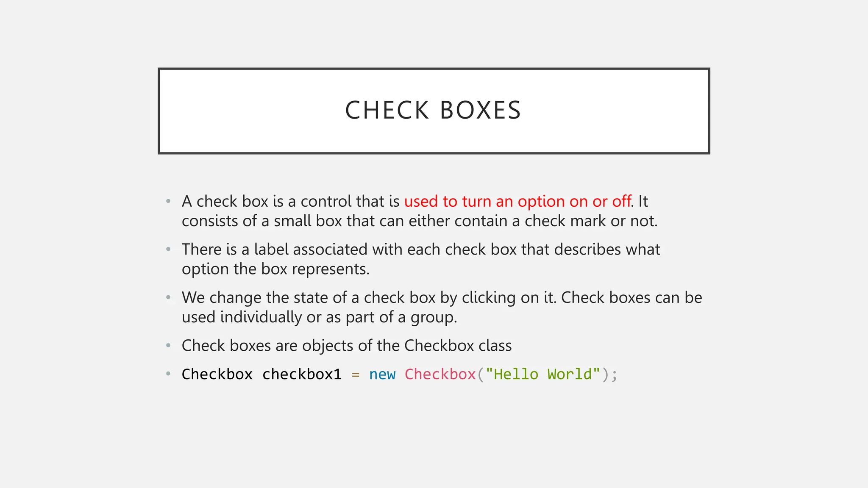Click the pink 'Checkbox' constructor name
The height and width of the screenshot is (488, 868).
click(440, 374)
